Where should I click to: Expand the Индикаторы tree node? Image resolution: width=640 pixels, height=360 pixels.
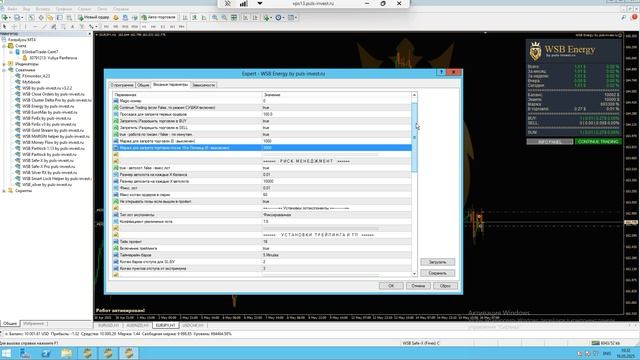pos(4,64)
